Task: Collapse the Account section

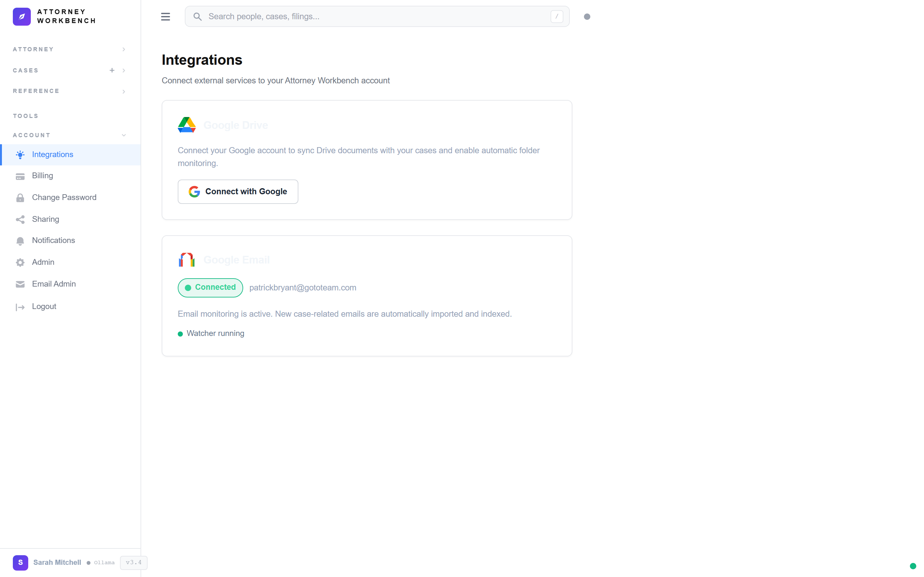Action: (x=123, y=135)
